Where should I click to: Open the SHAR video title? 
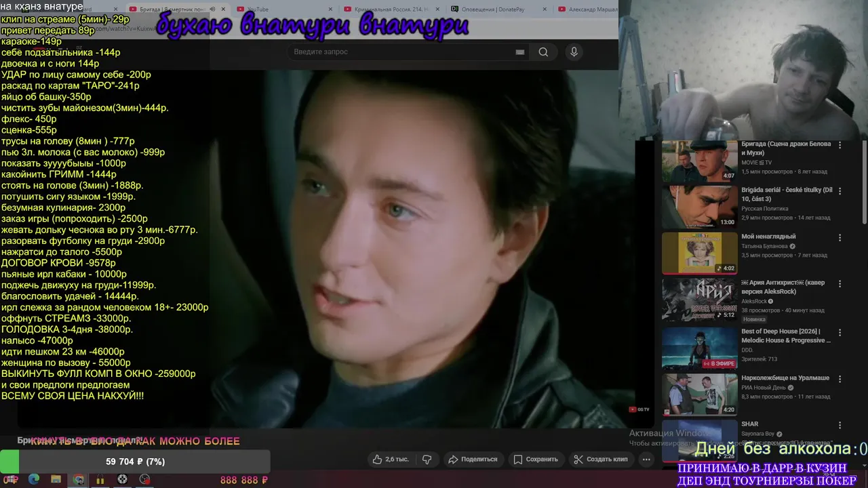point(749,424)
